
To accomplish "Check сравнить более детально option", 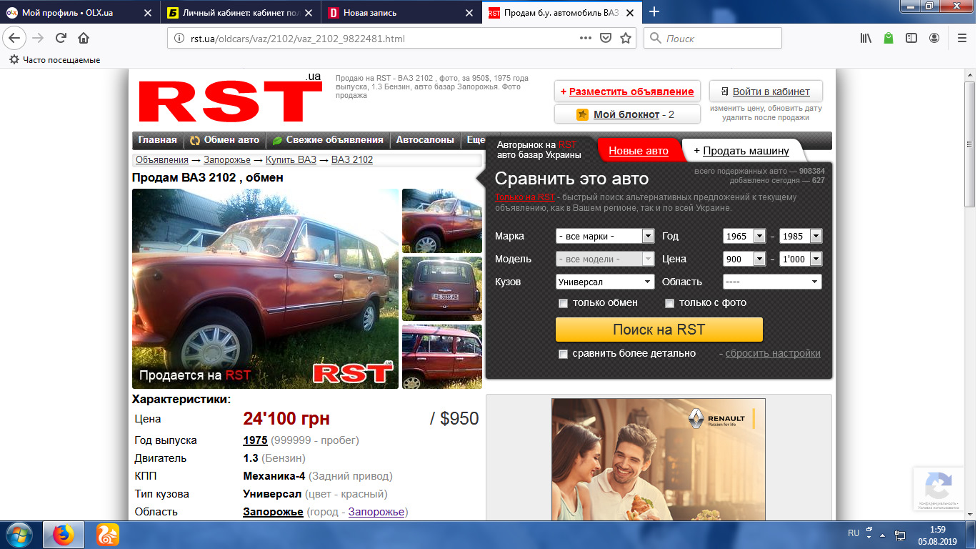I will pyautogui.click(x=563, y=354).
